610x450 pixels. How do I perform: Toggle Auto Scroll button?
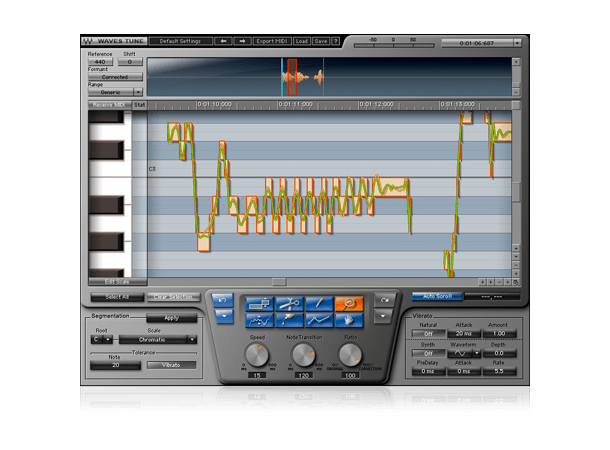[437, 296]
